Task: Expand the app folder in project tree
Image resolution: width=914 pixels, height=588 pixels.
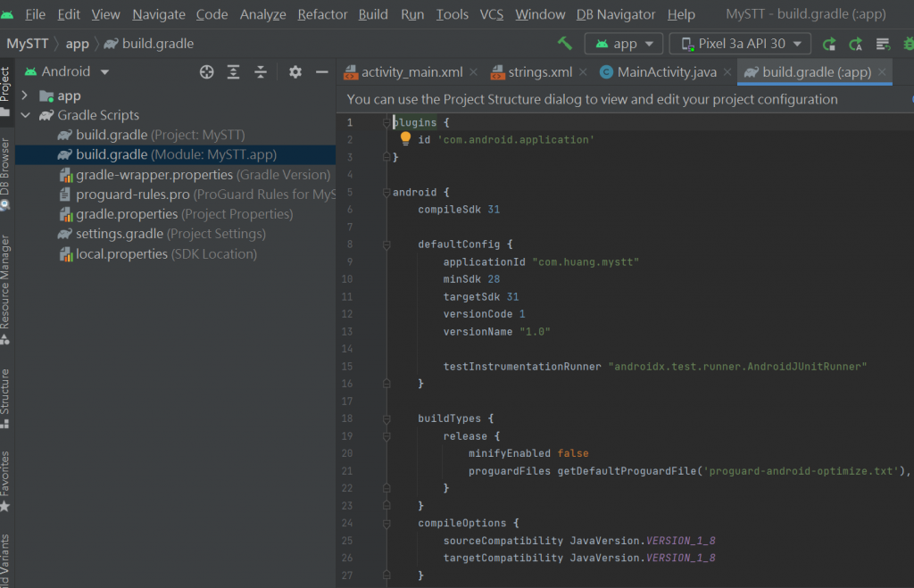Action: click(24, 95)
